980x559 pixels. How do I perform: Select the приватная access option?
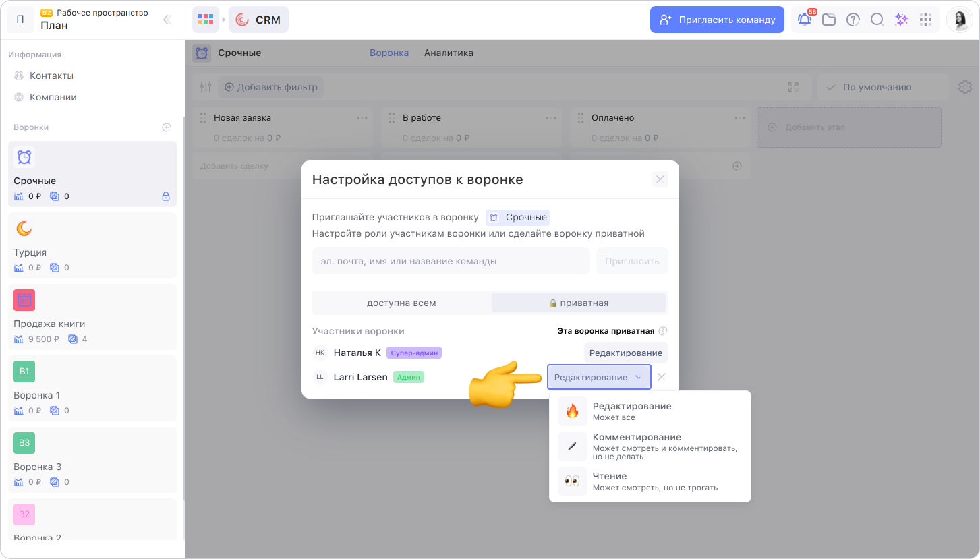pos(579,303)
